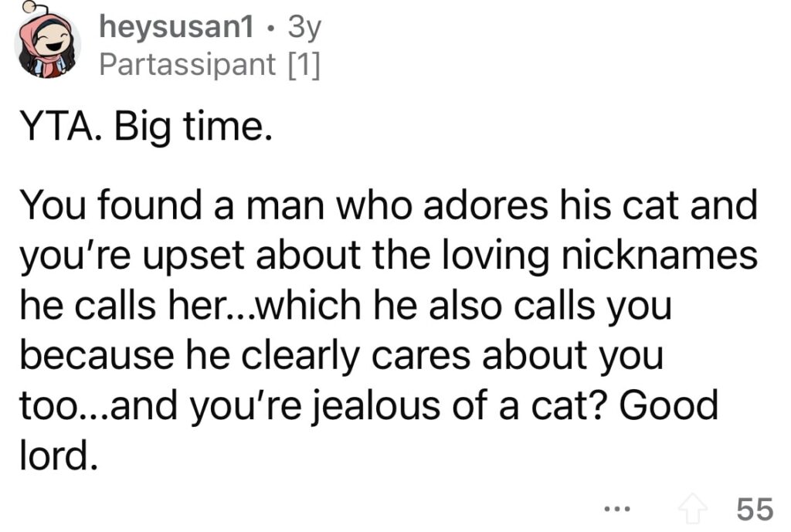
Task: Click the line 'he calls her...which he also calls you'
Action: (345, 306)
